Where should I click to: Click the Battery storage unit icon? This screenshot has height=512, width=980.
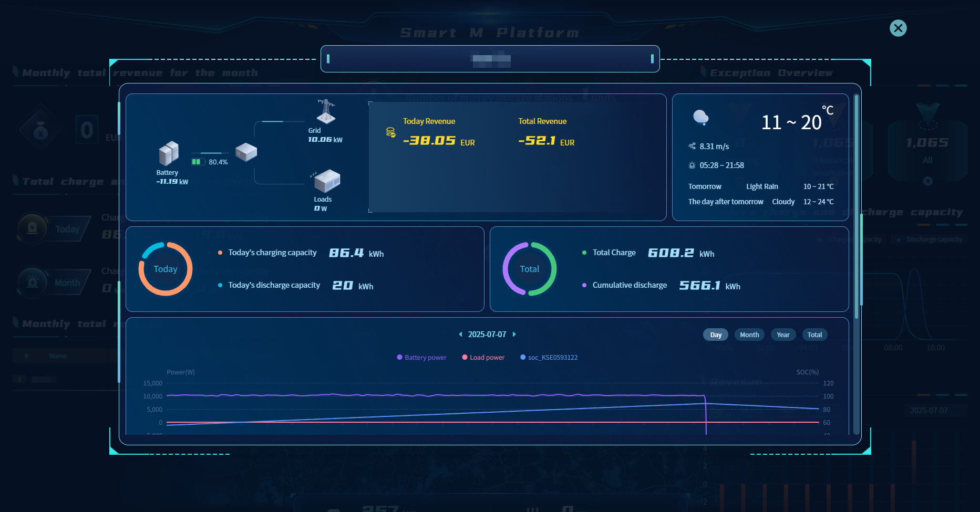(169, 153)
